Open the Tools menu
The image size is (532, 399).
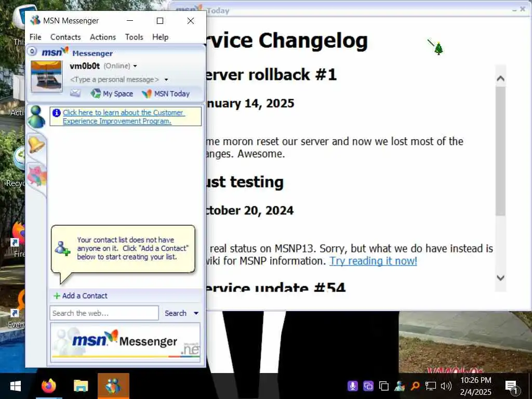coord(134,37)
